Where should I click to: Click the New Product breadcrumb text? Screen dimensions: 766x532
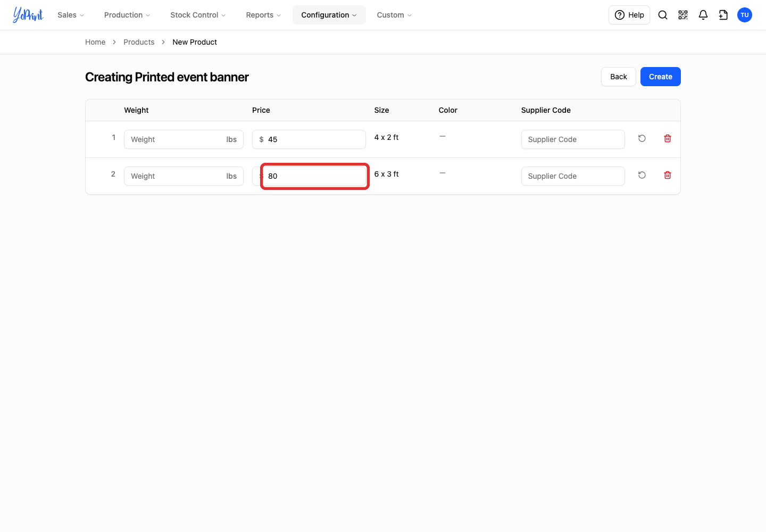(195, 42)
